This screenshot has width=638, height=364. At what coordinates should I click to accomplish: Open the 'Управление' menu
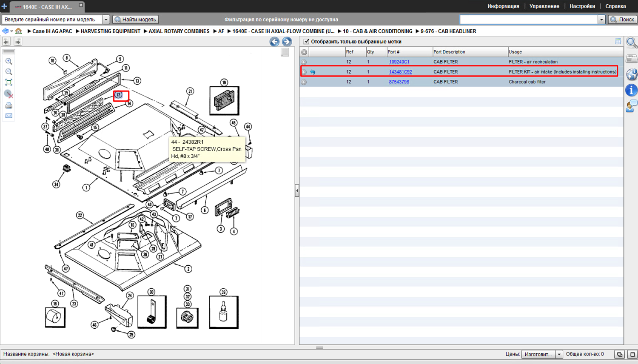[x=544, y=6]
